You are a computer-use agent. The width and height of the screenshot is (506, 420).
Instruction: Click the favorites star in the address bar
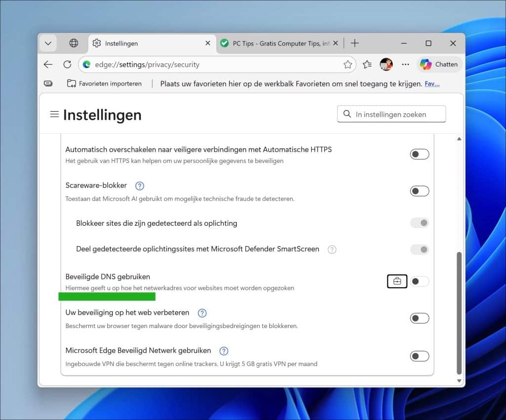coord(347,64)
